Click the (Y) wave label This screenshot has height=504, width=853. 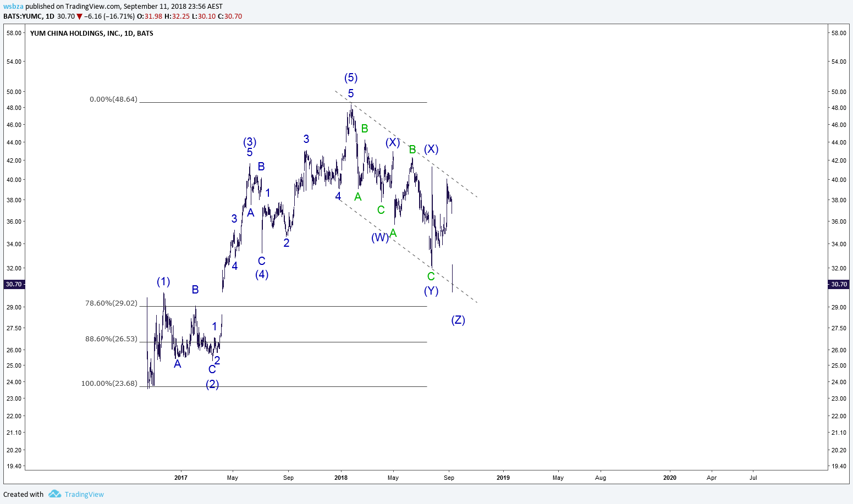click(431, 291)
